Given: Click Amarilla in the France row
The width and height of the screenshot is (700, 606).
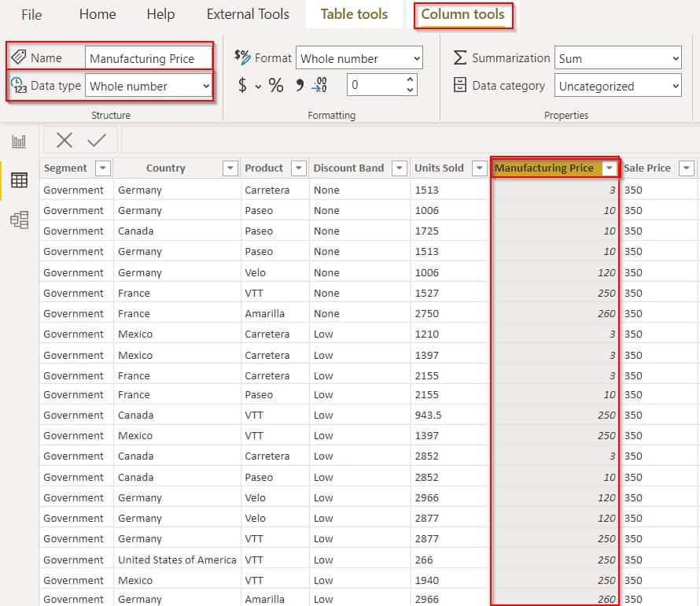Looking at the screenshot, I should point(264,313).
